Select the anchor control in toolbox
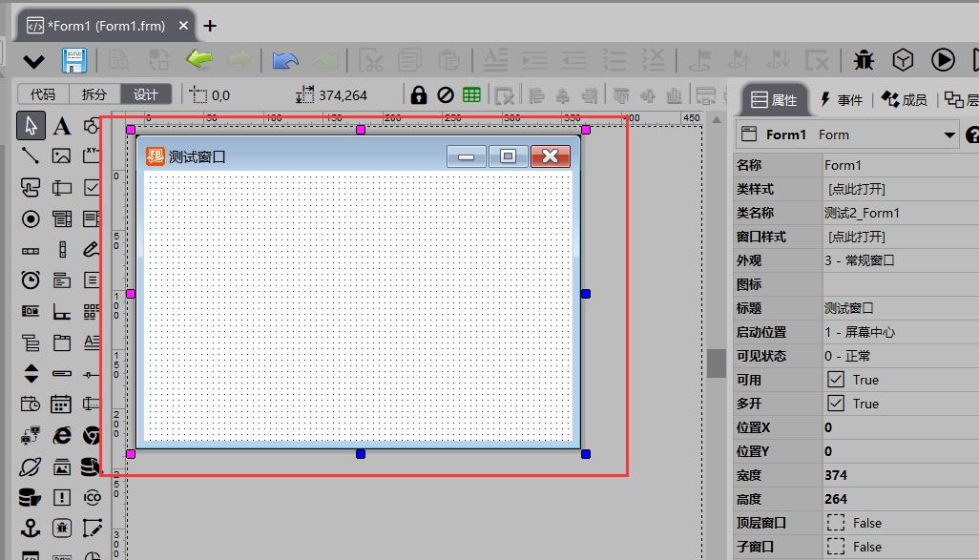This screenshot has height=560, width=979. [x=31, y=528]
